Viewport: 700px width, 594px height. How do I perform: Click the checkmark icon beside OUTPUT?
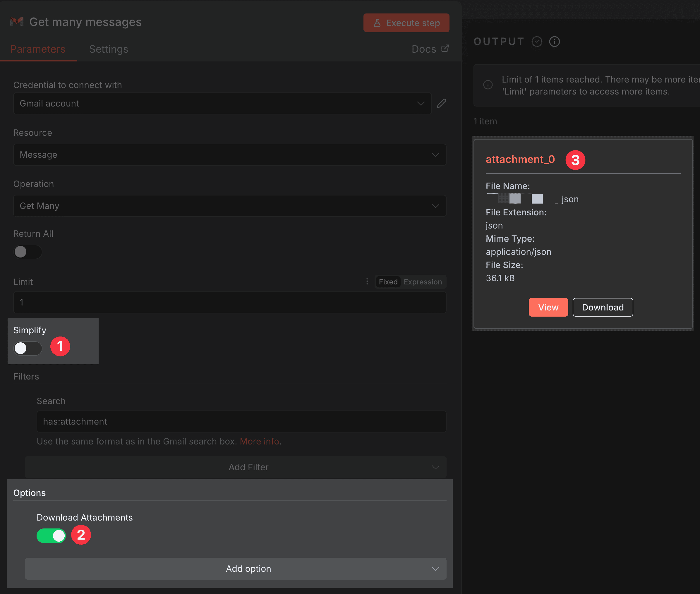tap(537, 42)
